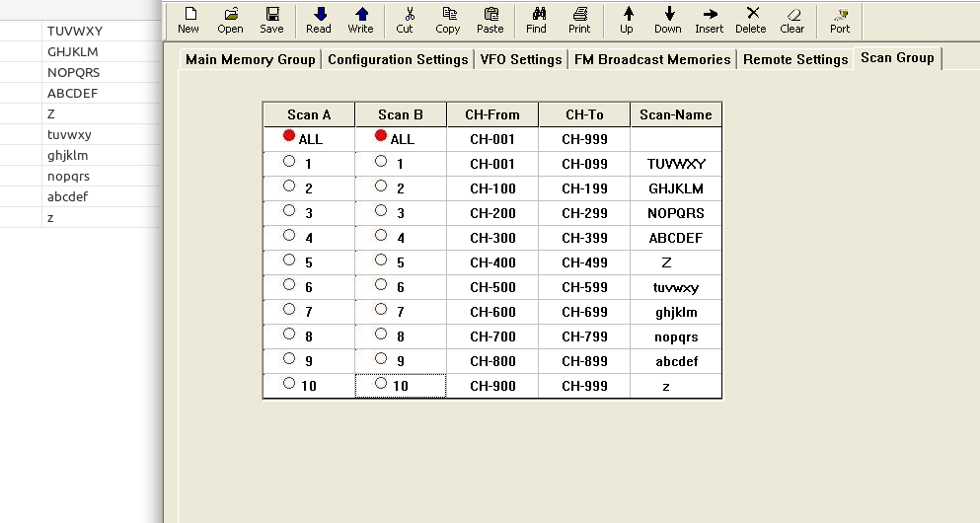This screenshot has width=980, height=523.
Task: Click the CH-From column header
Action: pyautogui.click(x=492, y=115)
